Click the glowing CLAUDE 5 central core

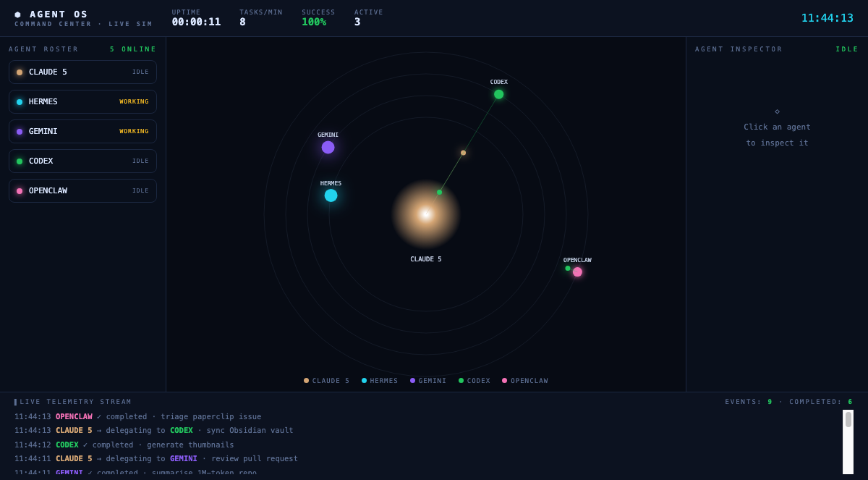tap(426, 214)
